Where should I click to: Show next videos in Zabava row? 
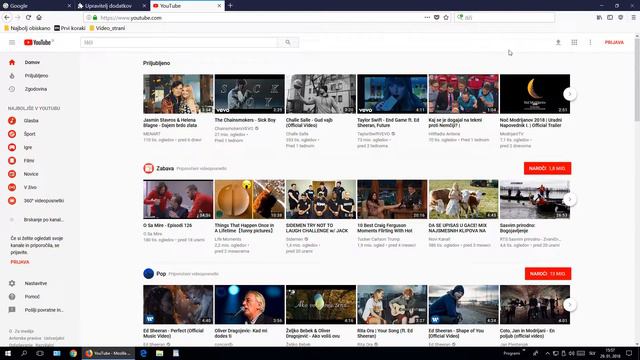(x=570, y=200)
